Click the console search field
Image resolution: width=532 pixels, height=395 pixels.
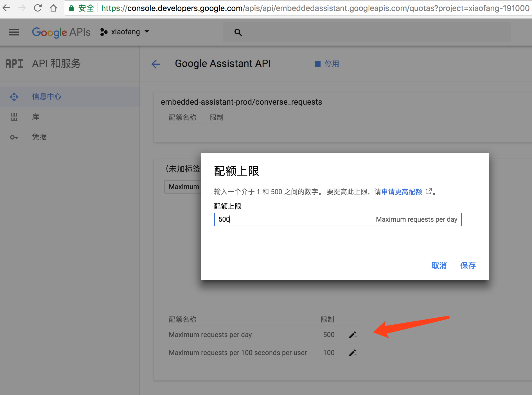pos(367,32)
